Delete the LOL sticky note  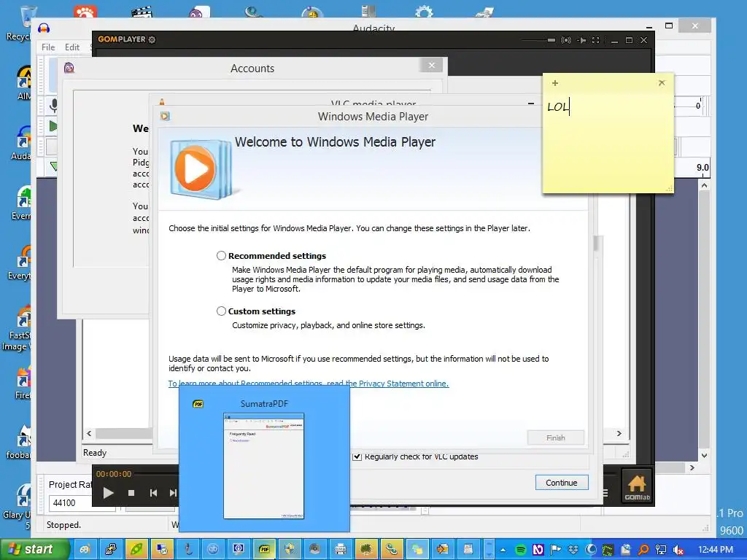(661, 83)
